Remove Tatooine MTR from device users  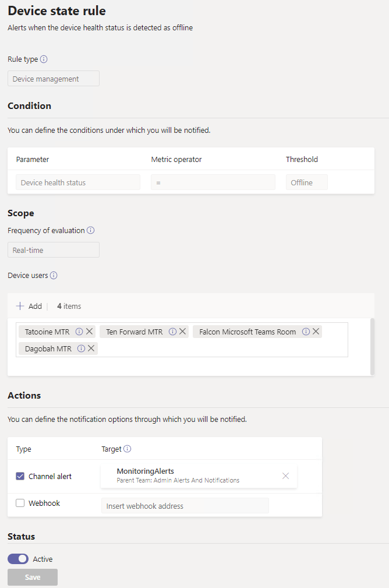[x=90, y=332]
